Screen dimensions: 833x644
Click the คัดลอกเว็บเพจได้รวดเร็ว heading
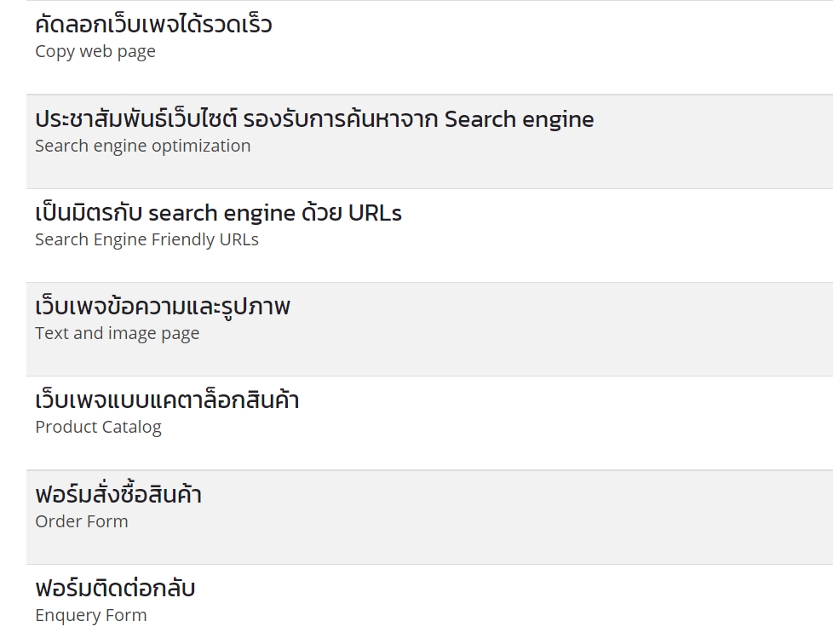pyautogui.click(x=153, y=25)
